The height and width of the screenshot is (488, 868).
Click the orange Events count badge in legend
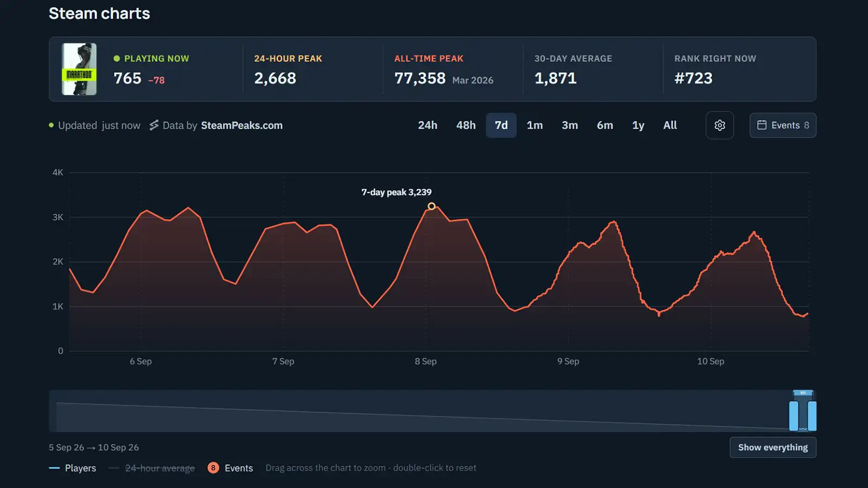pos(213,468)
